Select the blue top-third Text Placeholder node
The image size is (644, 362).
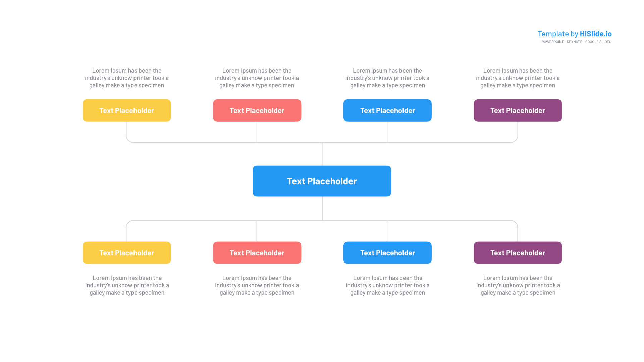(387, 110)
